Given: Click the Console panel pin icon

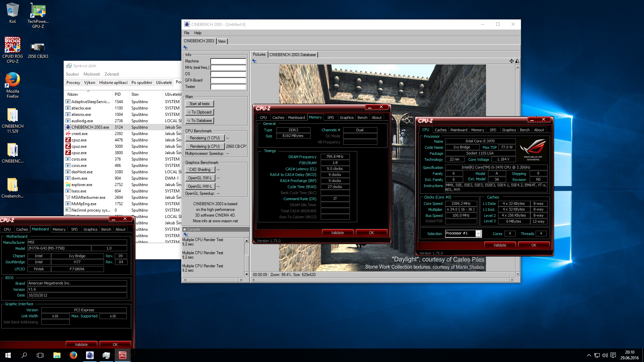Looking at the screenshot, I should pyautogui.click(x=185, y=235).
